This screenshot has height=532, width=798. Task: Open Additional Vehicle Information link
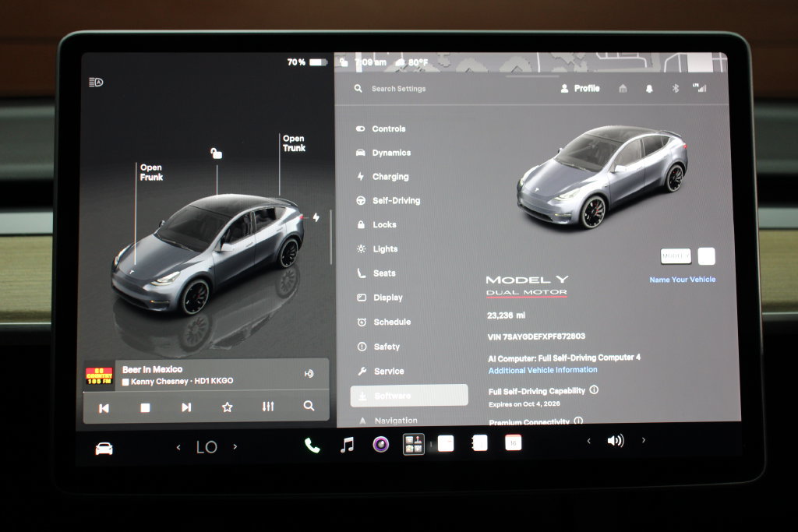pyautogui.click(x=542, y=370)
